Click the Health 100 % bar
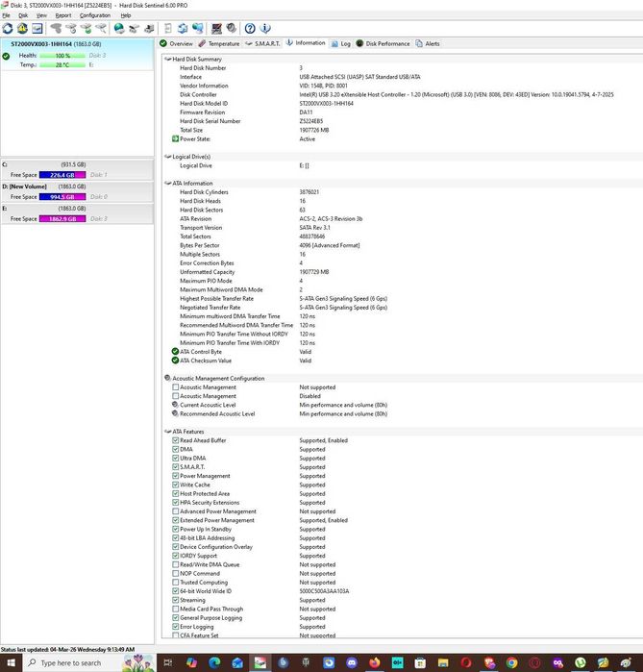Image resolution: width=643 pixels, height=672 pixels. pyautogui.click(x=62, y=56)
